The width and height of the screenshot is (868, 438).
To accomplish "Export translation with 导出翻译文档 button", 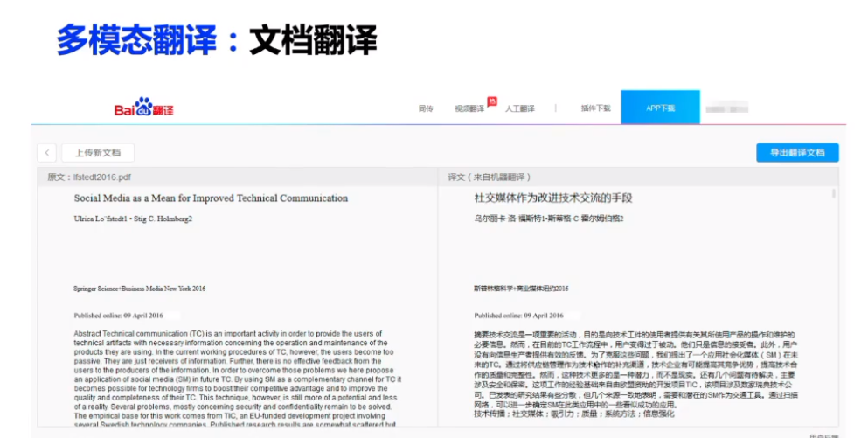I will (797, 153).
